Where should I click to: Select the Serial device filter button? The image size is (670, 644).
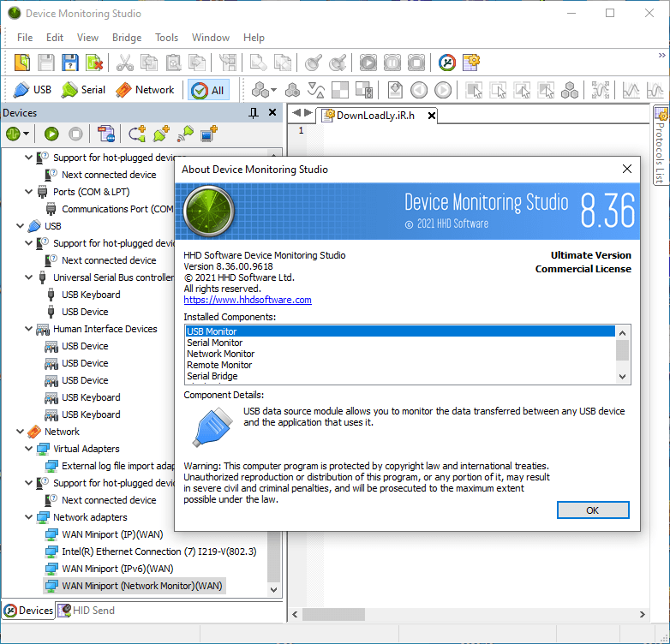83,90
